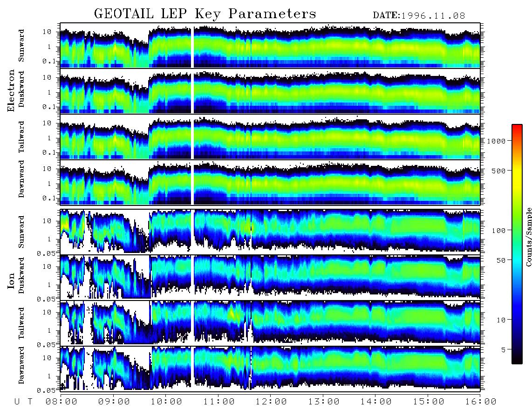Select the Electron Duskward panel label
Viewport: 532px width, 410px height.
[21, 89]
